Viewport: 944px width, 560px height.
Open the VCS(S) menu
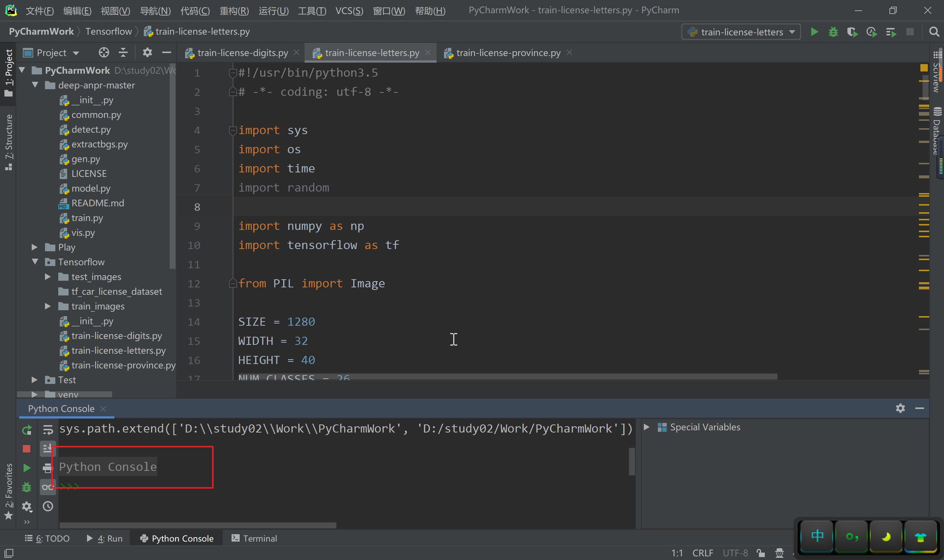coord(349,11)
